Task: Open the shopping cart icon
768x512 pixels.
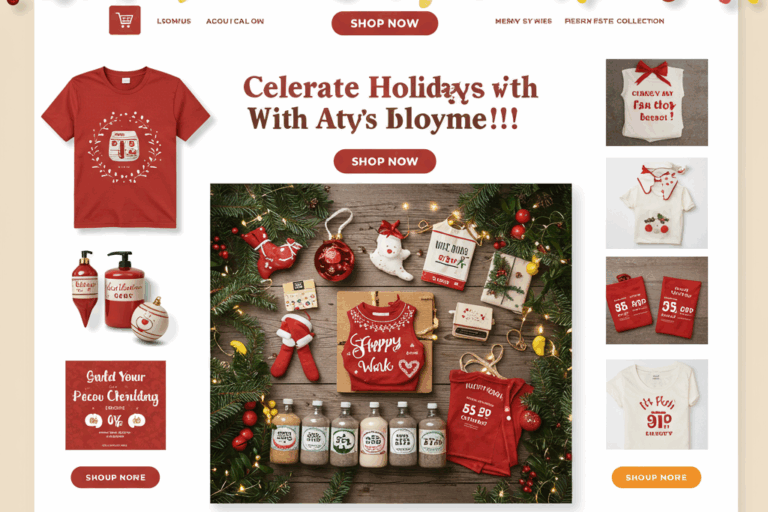Action: [124, 20]
